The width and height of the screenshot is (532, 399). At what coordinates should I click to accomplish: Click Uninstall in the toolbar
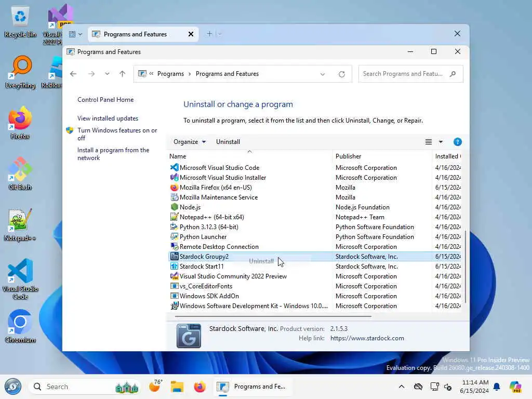click(x=228, y=142)
